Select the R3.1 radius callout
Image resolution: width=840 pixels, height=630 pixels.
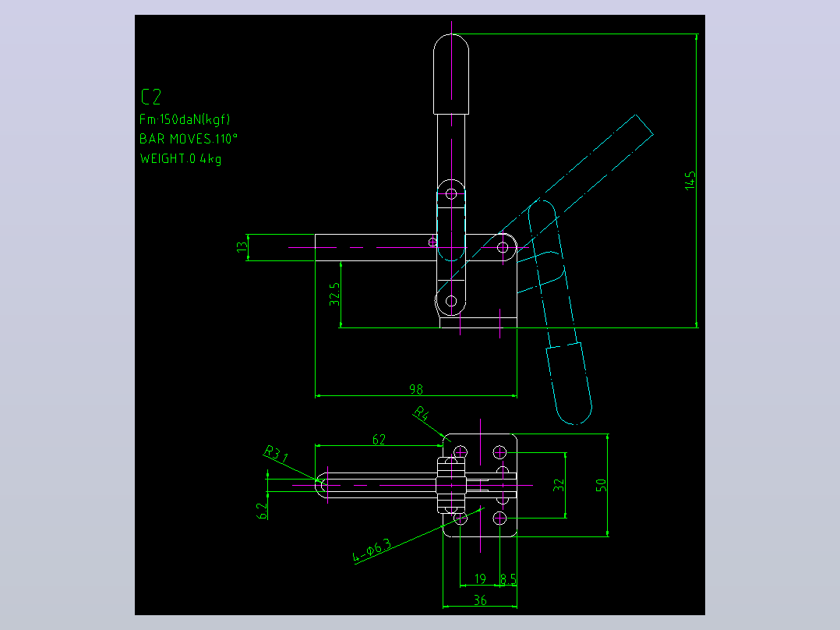click(277, 454)
